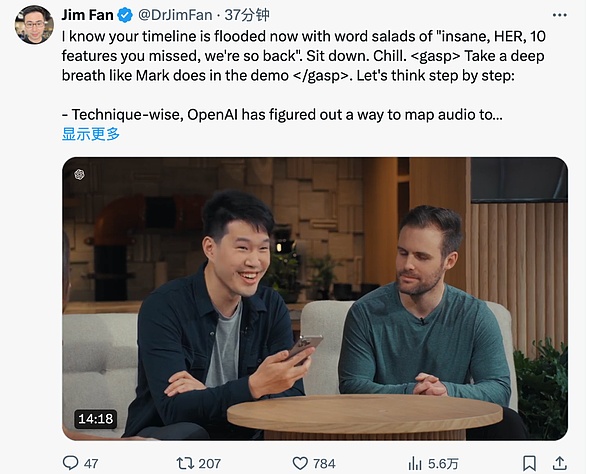Play the embedded demo video
Screen dimensions: 600x474
315,298
